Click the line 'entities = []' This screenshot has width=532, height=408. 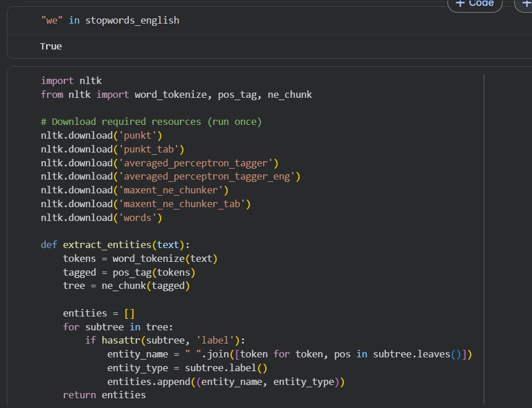[99, 313]
